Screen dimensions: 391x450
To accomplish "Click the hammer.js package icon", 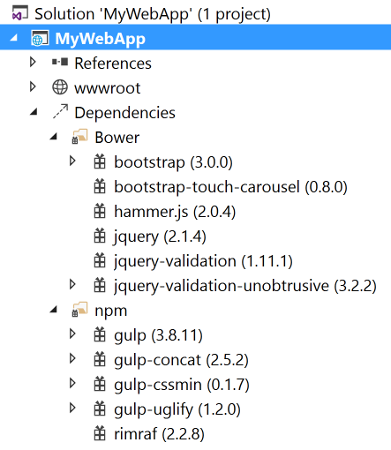I will [x=99, y=211].
